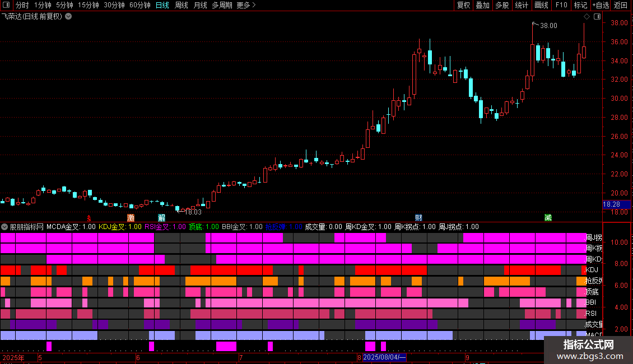The image size is (633, 364).
Task: Click the diamond icon above the chart
Action: point(587,17)
